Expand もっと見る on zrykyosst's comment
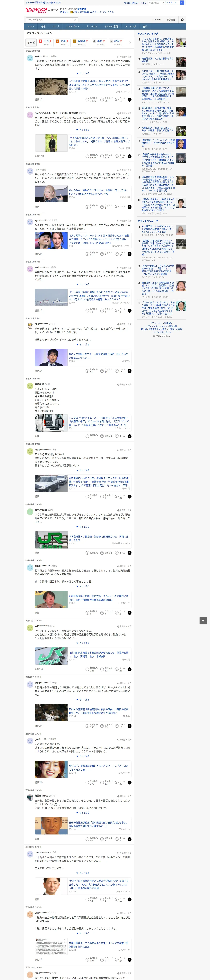 point(83,527)
